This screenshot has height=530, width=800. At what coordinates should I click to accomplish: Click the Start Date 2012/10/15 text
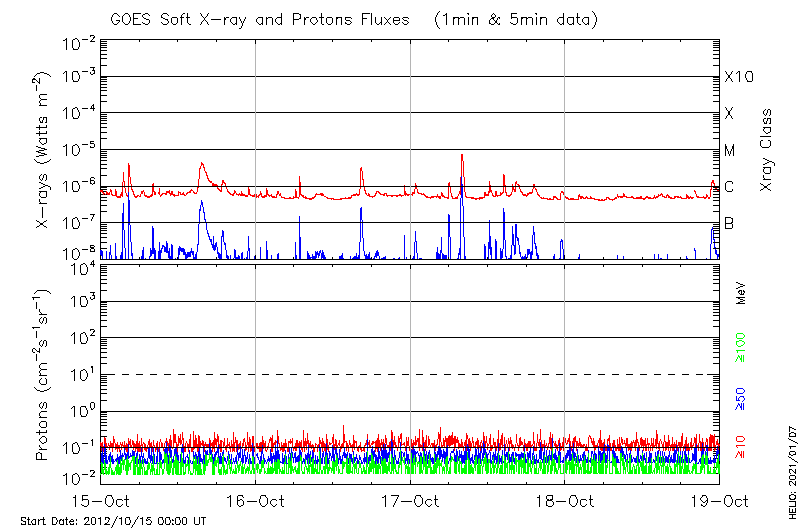(x=113, y=521)
